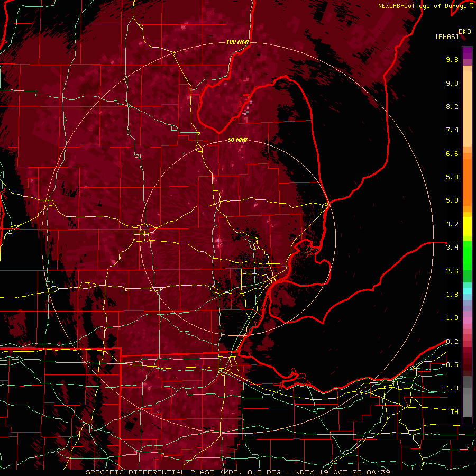Click the 19 OCT 25 date text

pos(342,472)
